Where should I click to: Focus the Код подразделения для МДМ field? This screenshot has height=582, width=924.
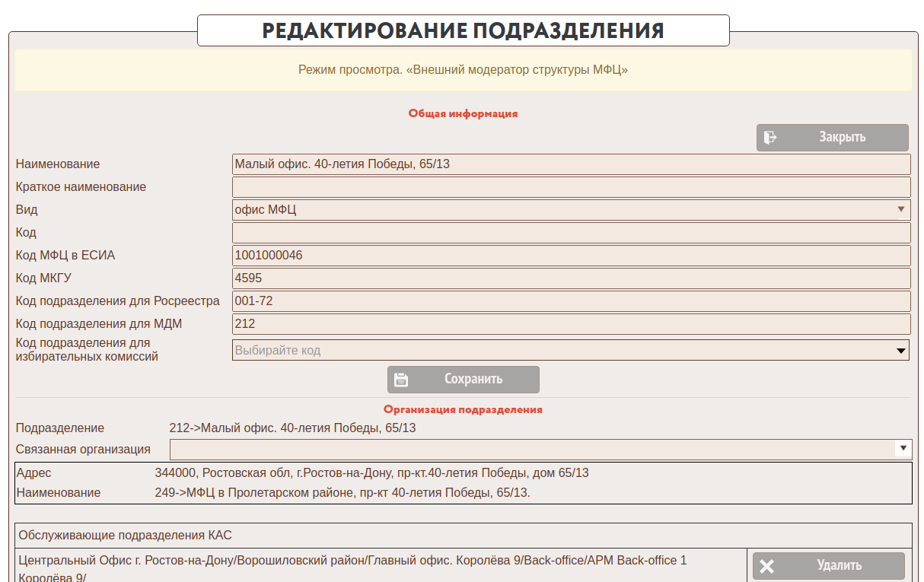[x=571, y=324]
